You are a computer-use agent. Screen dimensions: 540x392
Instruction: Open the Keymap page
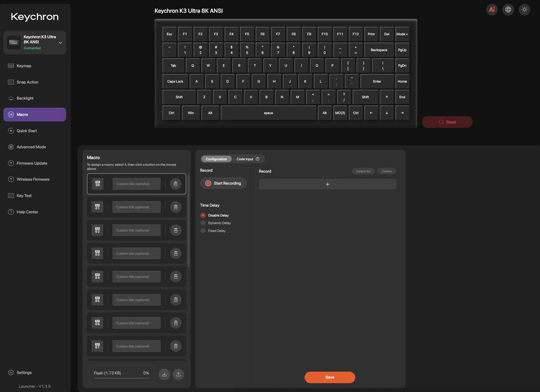(35, 66)
